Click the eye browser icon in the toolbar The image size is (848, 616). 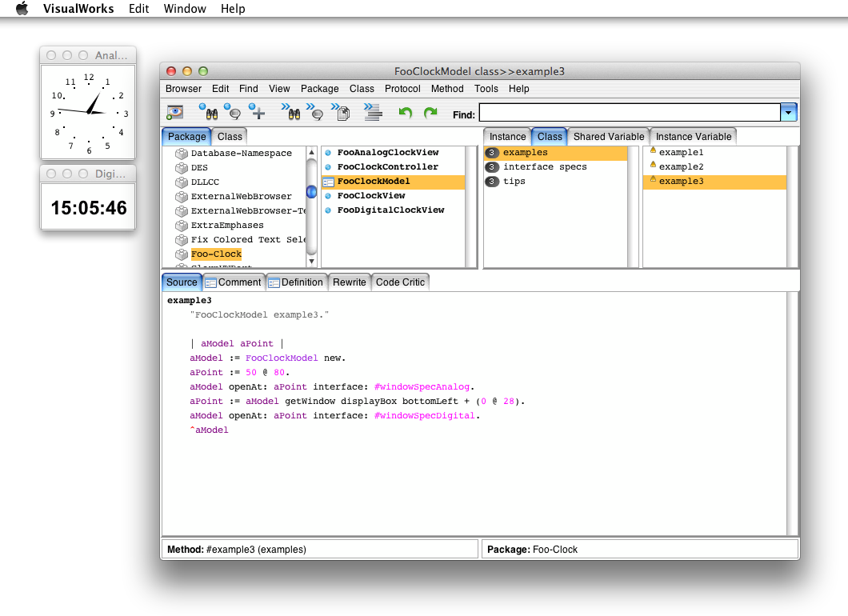click(x=174, y=113)
